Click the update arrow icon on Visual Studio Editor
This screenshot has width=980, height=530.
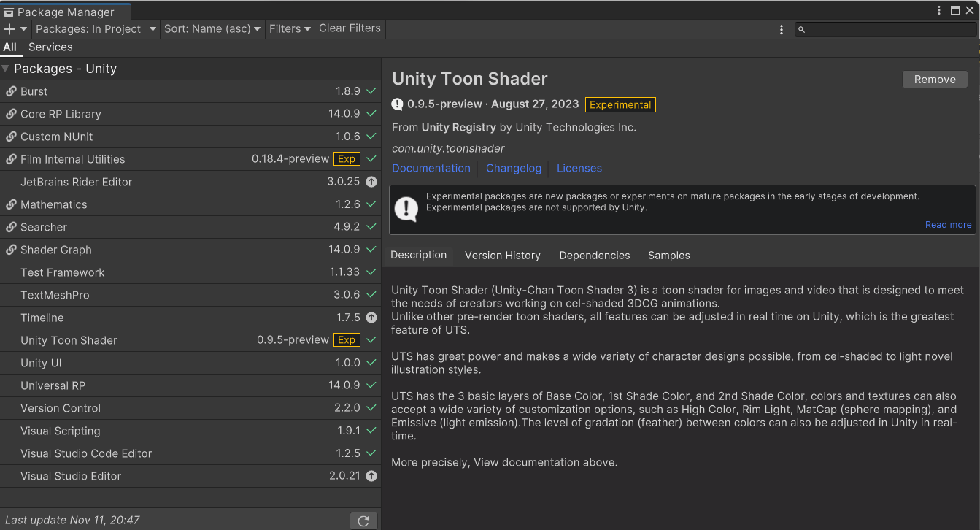[371, 476]
